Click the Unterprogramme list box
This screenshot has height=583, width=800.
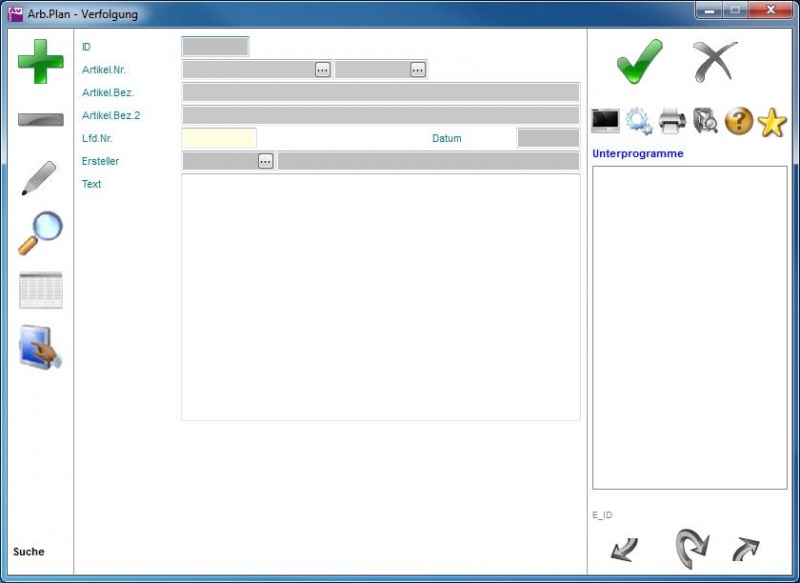coord(689,327)
